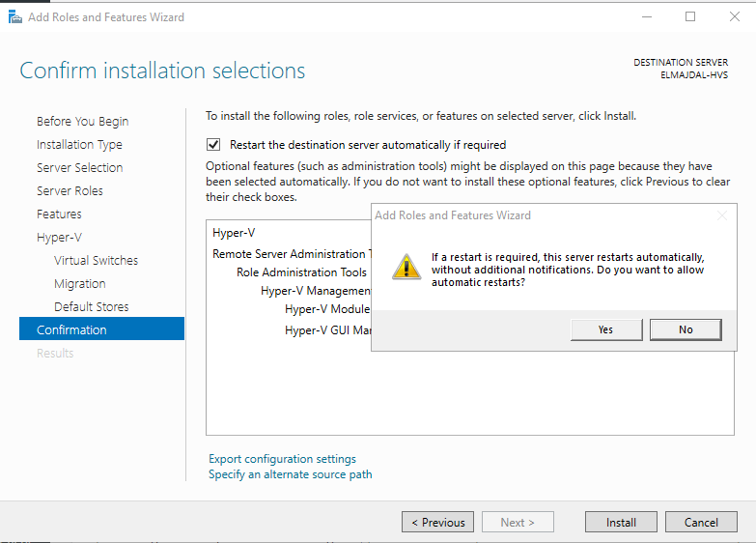This screenshot has height=543, width=756.
Task: Maximize the wizard window
Action: (690, 17)
